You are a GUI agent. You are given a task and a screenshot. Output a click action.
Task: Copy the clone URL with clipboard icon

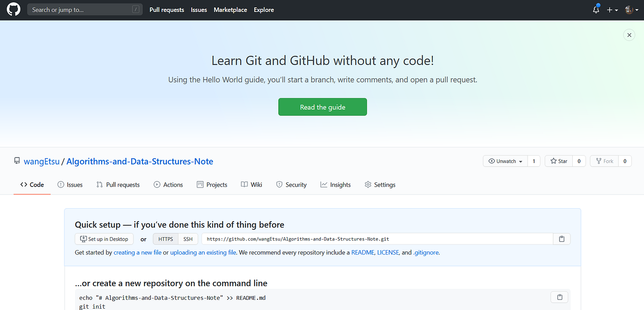click(562, 239)
